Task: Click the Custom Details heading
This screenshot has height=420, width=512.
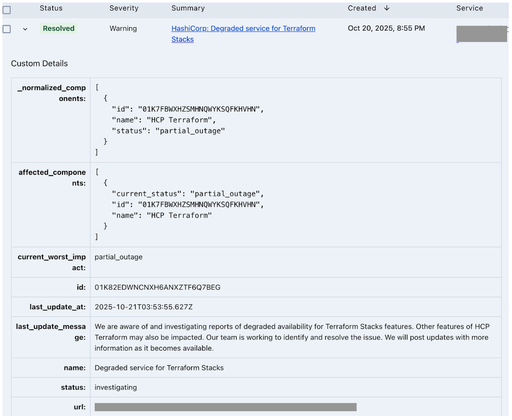Action: [x=39, y=64]
